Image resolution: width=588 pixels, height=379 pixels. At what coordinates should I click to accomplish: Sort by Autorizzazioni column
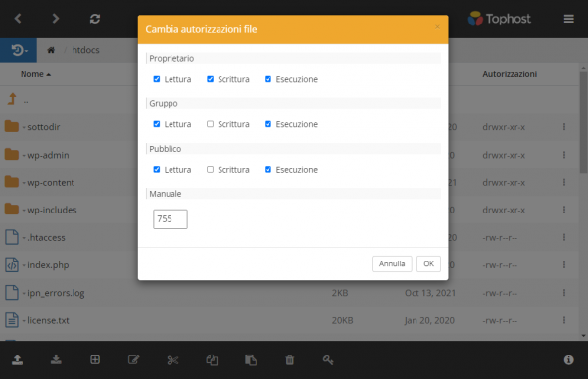tap(510, 74)
